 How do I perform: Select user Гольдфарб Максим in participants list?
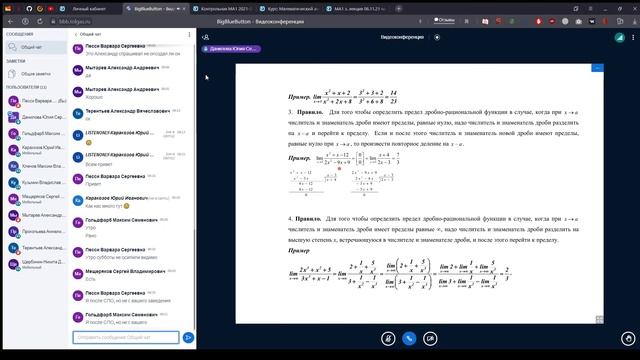pyautogui.click(x=37, y=133)
